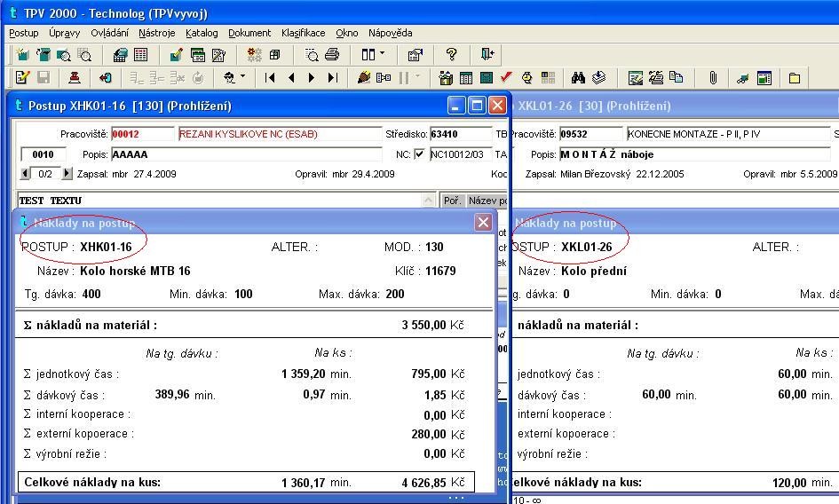Click material cost value 3 550,00 Kč
Image resolution: width=839 pixels, height=504 pixels.
tap(432, 325)
